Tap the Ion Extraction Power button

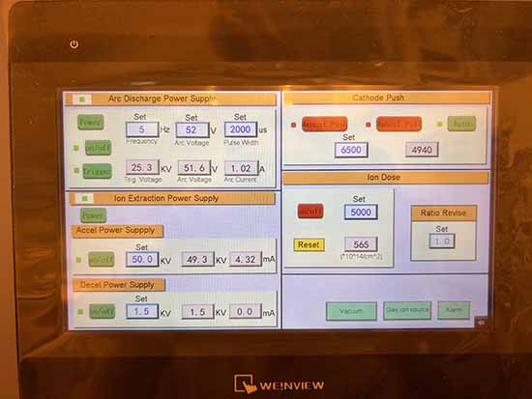click(93, 215)
